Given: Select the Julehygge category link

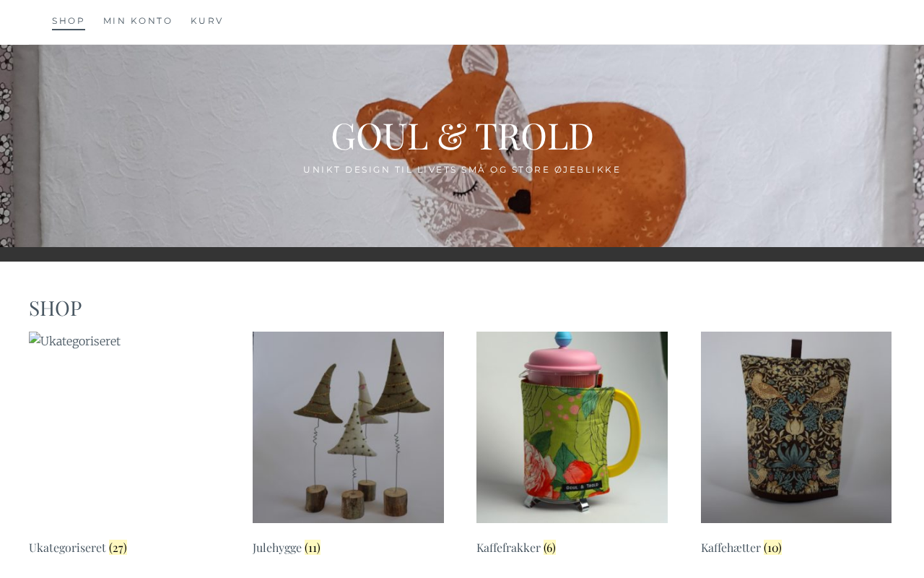Looking at the screenshot, I should click(x=277, y=548).
